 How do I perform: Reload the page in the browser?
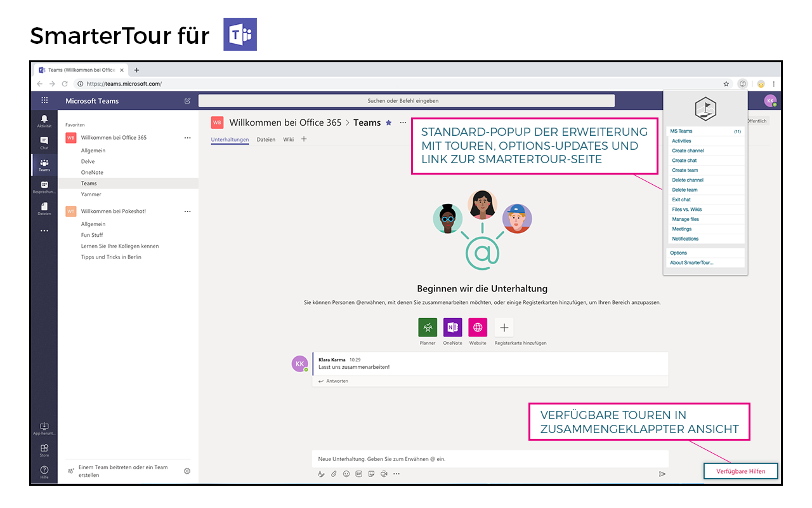click(65, 84)
